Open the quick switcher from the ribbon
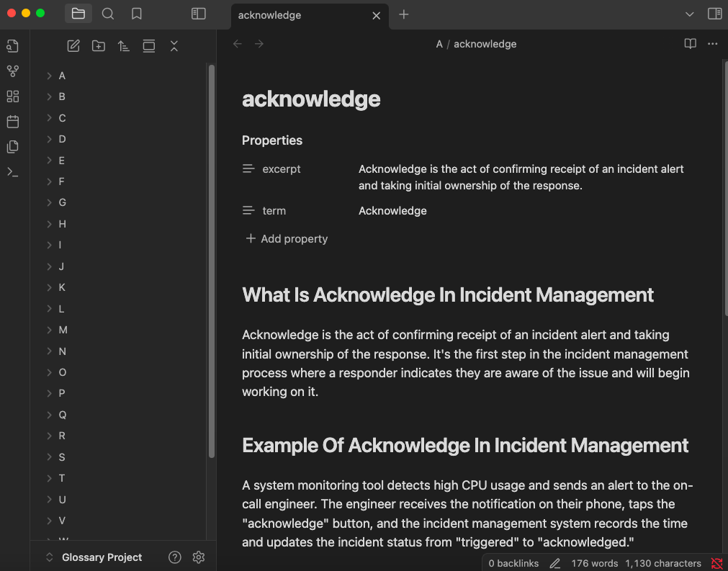The height and width of the screenshot is (571, 728). pos(12,47)
